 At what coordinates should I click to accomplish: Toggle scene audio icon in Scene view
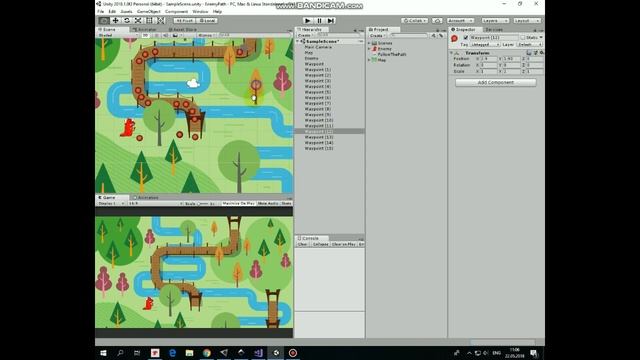165,36
